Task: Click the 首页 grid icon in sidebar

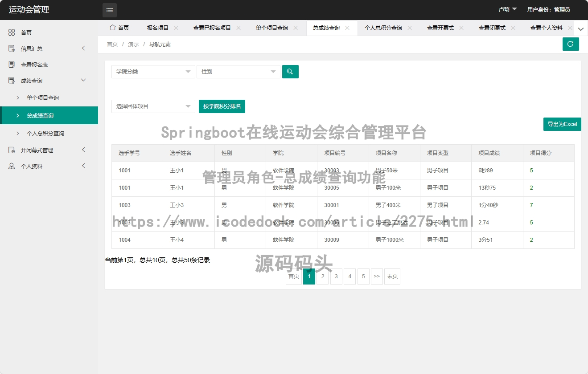Action: point(12,33)
